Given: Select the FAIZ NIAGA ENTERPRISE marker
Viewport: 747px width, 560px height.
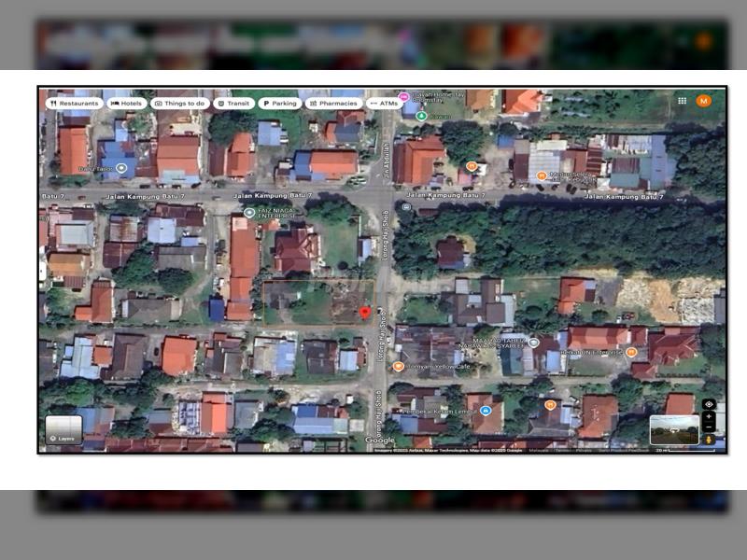Looking at the screenshot, I should pyautogui.click(x=249, y=213).
